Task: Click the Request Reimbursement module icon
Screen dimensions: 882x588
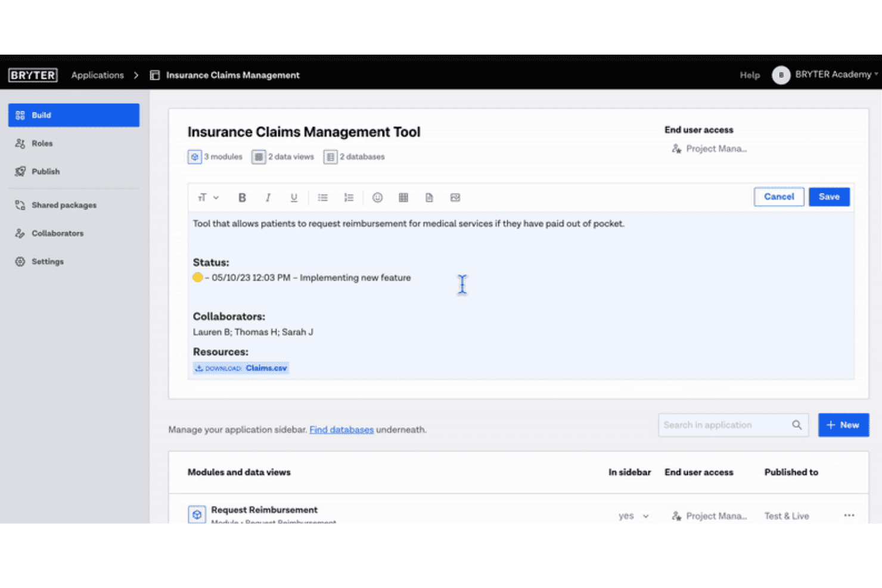Action: (197, 514)
